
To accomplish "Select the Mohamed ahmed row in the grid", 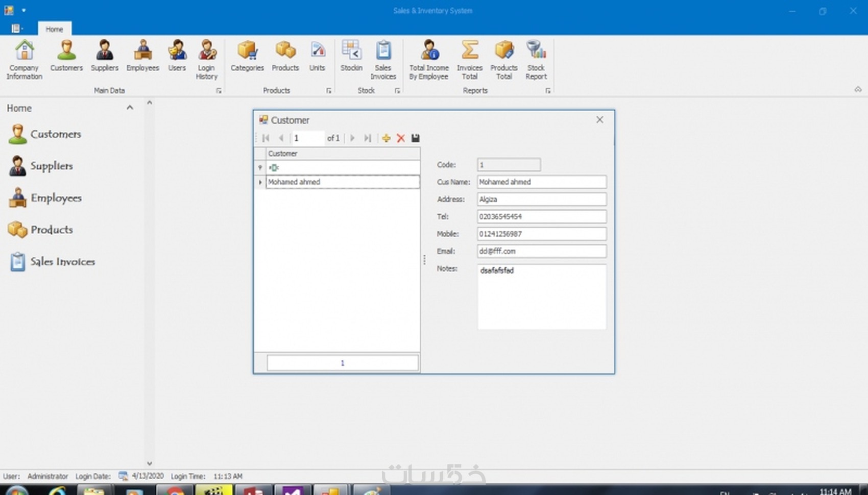I will tap(342, 182).
